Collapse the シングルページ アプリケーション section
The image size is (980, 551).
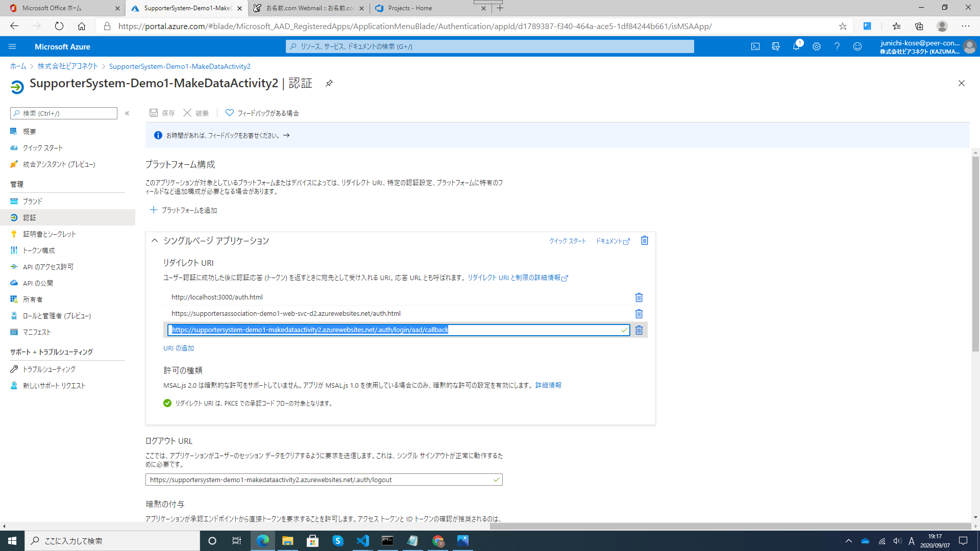tap(154, 240)
